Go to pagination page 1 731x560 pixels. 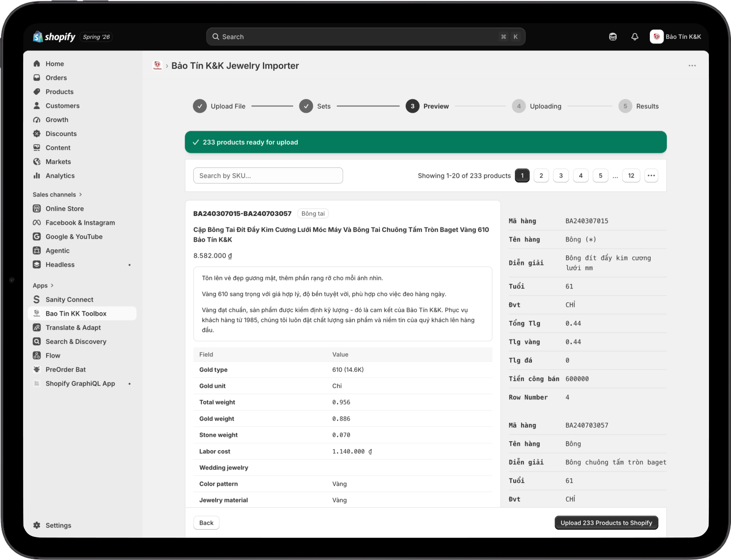pos(522,176)
